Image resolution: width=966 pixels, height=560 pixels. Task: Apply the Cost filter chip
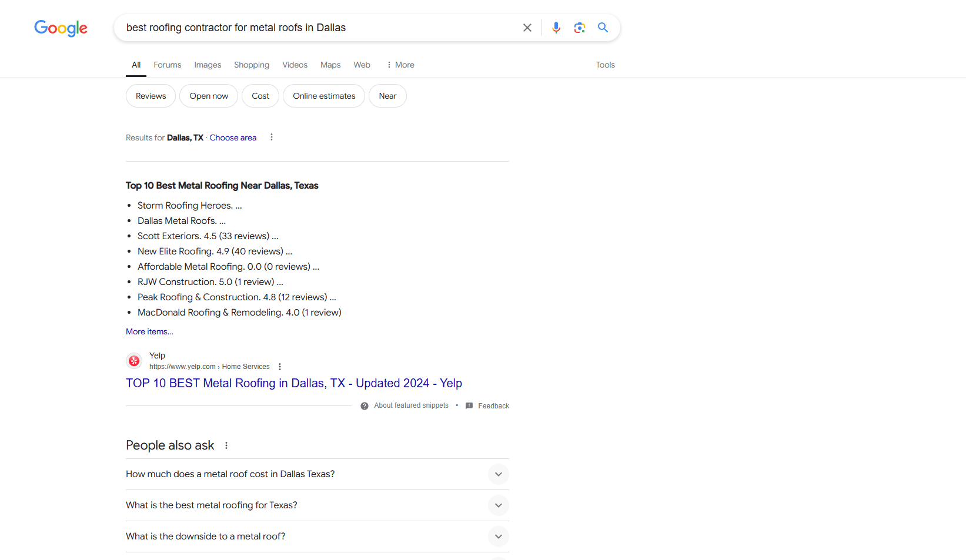coord(260,96)
